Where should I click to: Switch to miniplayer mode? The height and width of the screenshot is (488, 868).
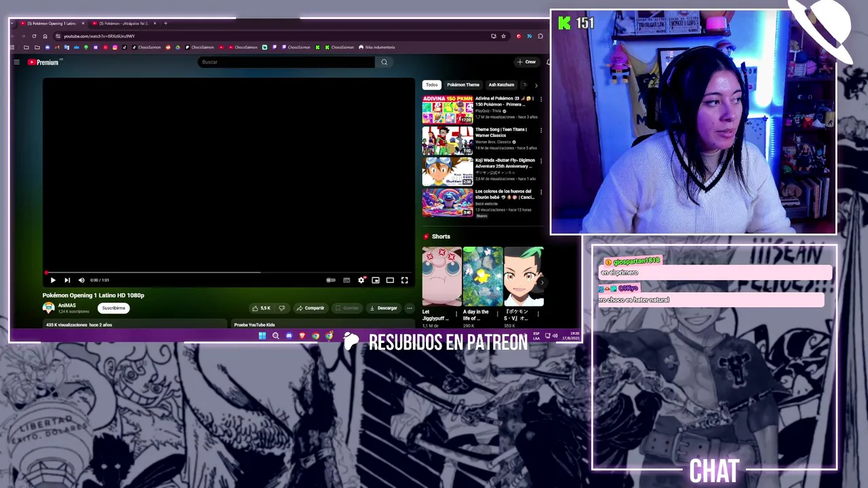coord(376,280)
